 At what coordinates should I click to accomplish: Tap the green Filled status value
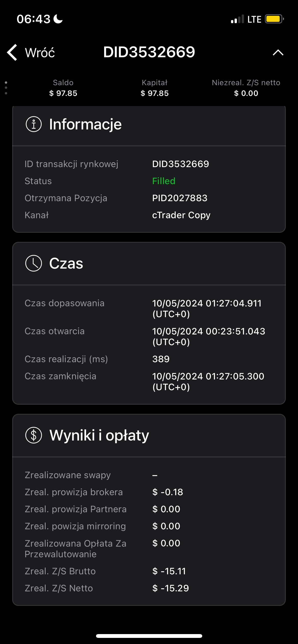164,181
